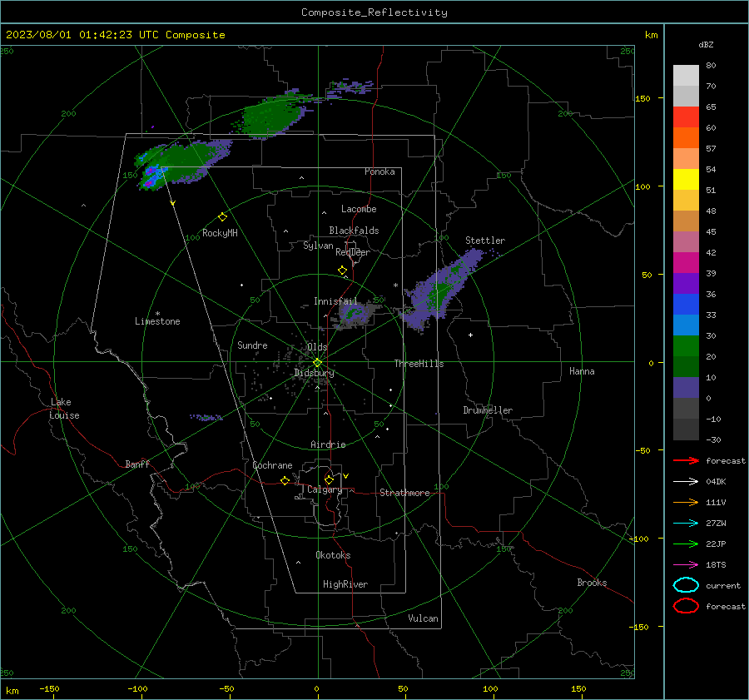Click the purple swatch between 39 and 36

(x=686, y=283)
